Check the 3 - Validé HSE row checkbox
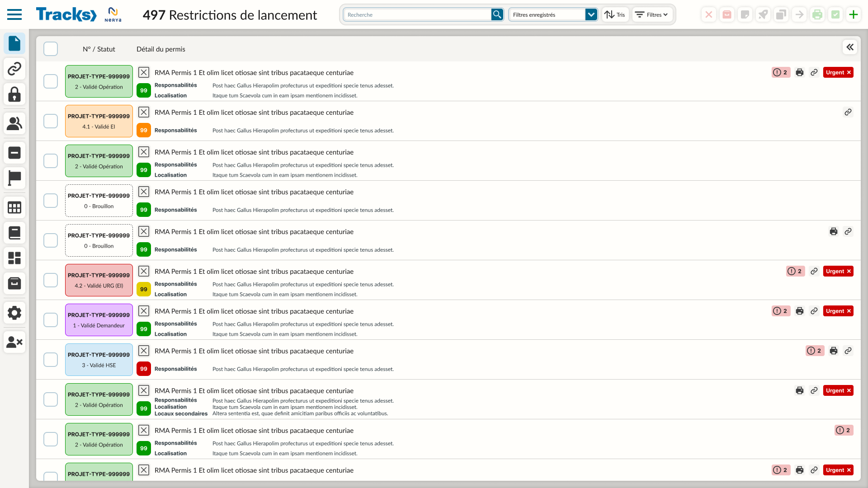868x488 pixels. (51, 360)
